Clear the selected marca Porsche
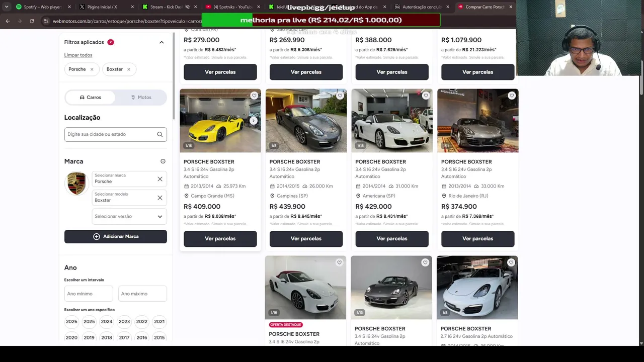Image resolution: width=644 pixels, height=362 pixels. (x=160, y=179)
